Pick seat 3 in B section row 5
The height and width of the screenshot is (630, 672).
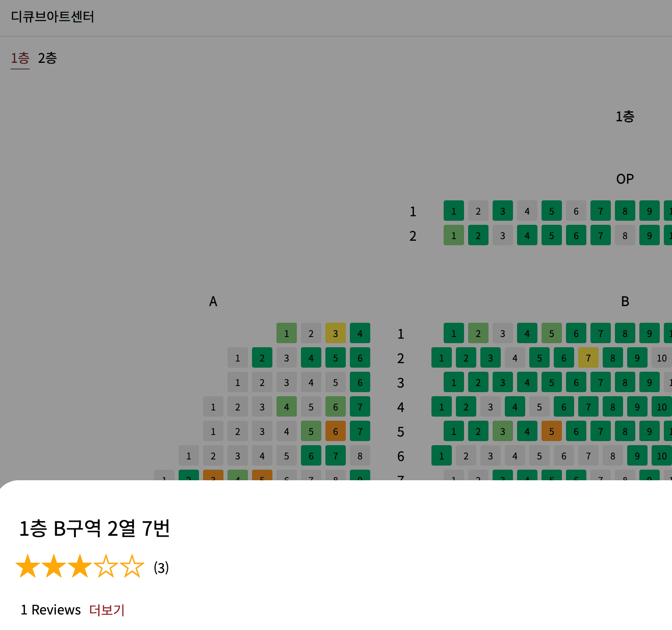point(502,431)
